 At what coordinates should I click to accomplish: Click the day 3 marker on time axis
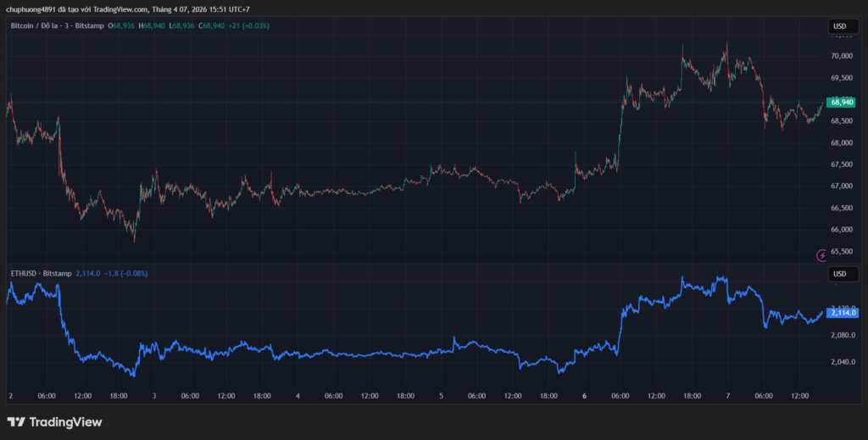(154, 395)
